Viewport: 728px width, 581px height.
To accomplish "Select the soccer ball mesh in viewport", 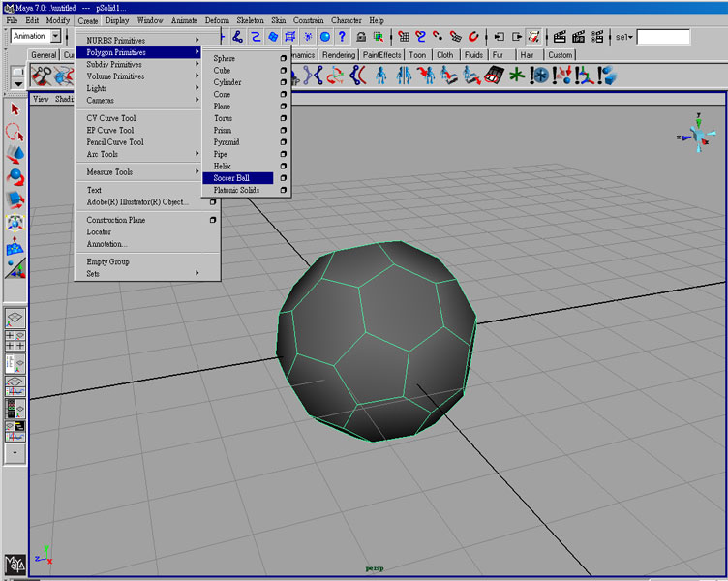I will (377, 342).
